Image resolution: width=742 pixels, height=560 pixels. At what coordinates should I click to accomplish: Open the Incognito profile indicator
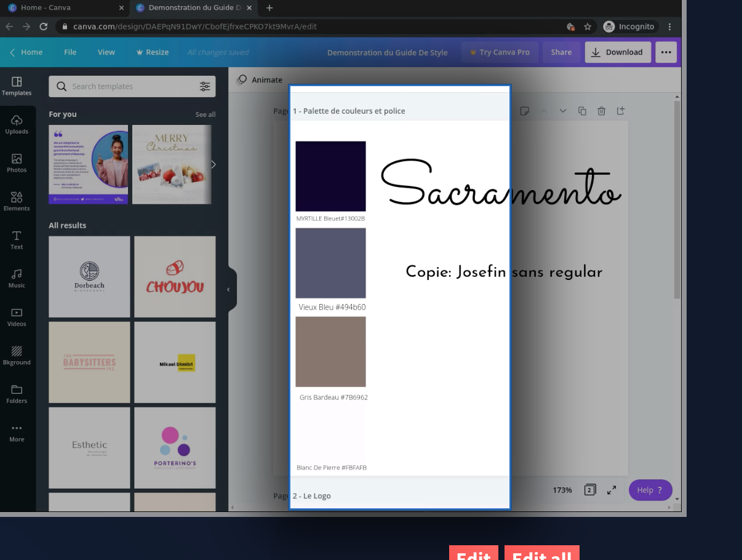click(x=629, y=26)
